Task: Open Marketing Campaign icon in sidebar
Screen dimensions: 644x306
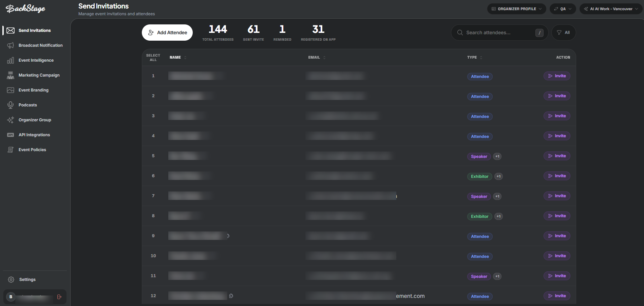Action: [11, 75]
